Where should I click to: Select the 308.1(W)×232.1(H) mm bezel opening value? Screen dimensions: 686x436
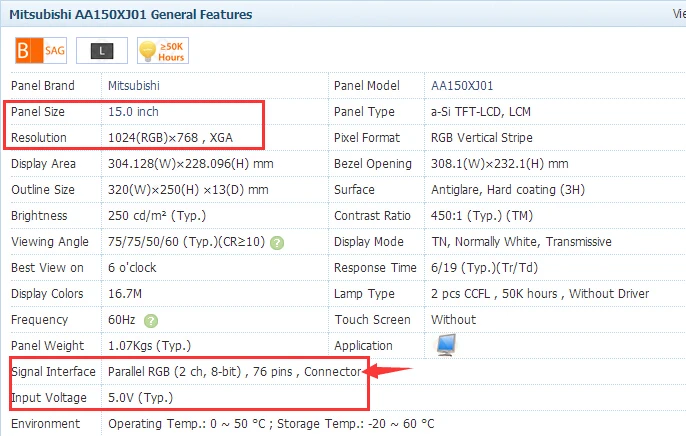[500, 164]
